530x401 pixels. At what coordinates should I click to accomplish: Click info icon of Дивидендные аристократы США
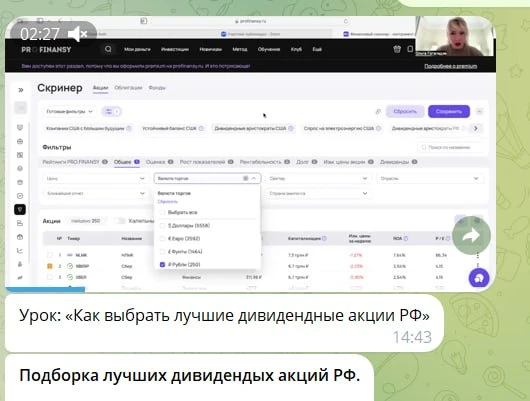coord(291,128)
